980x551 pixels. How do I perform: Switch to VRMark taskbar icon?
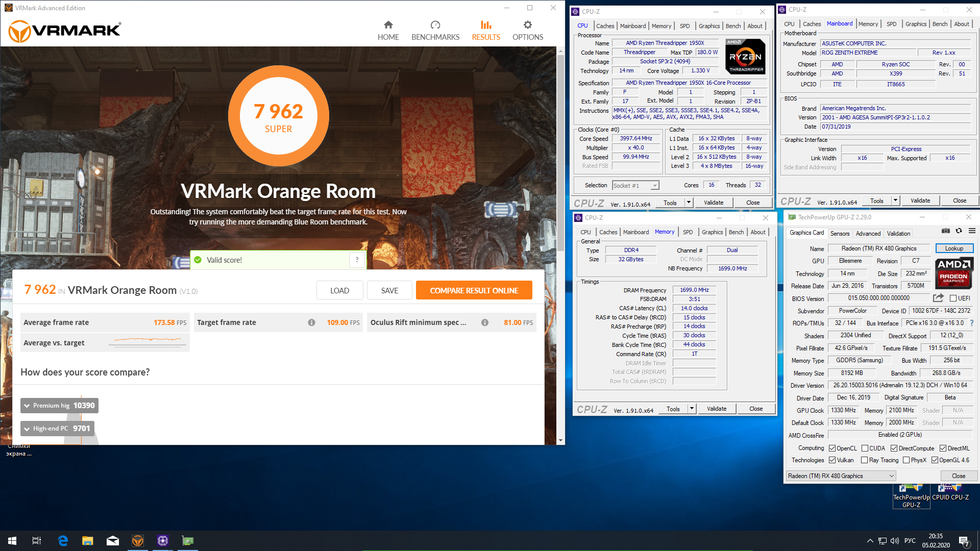138,541
